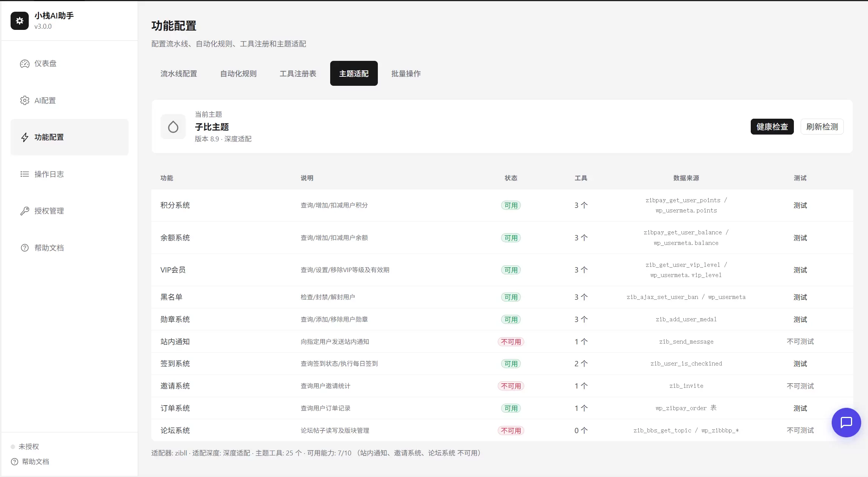This screenshot has height=477, width=868.
Task: Click the 仪表盘 dashboard gauge icon
Action: [x=25, y=63]
